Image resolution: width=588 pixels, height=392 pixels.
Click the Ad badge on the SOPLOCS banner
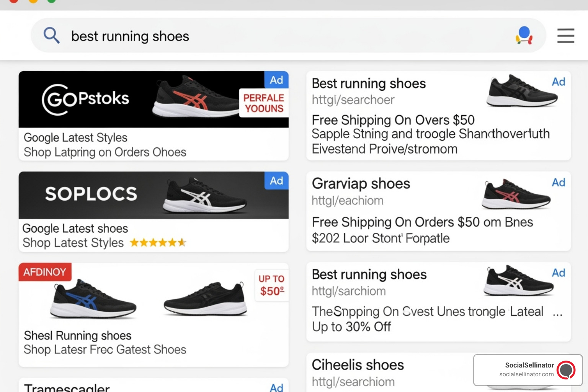pos(276,181)
